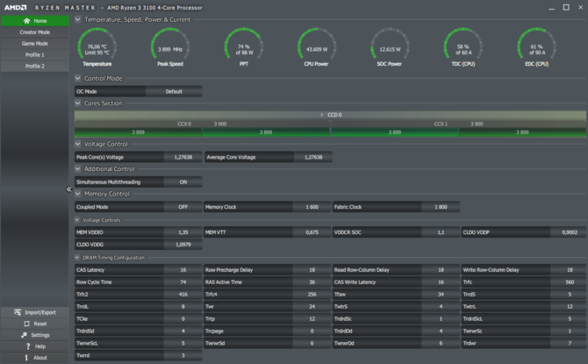The width and height of the screenshot is (588, 364).
Task: Toggle Coupled Mode OFF value
Action: tap(183, 207)
